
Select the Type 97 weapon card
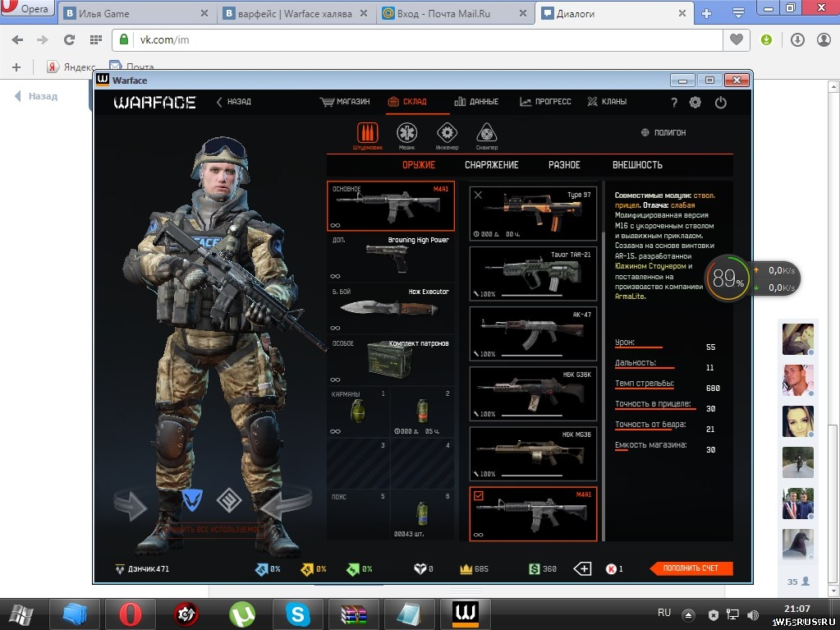pyautogui.click(x=533, y=214)
